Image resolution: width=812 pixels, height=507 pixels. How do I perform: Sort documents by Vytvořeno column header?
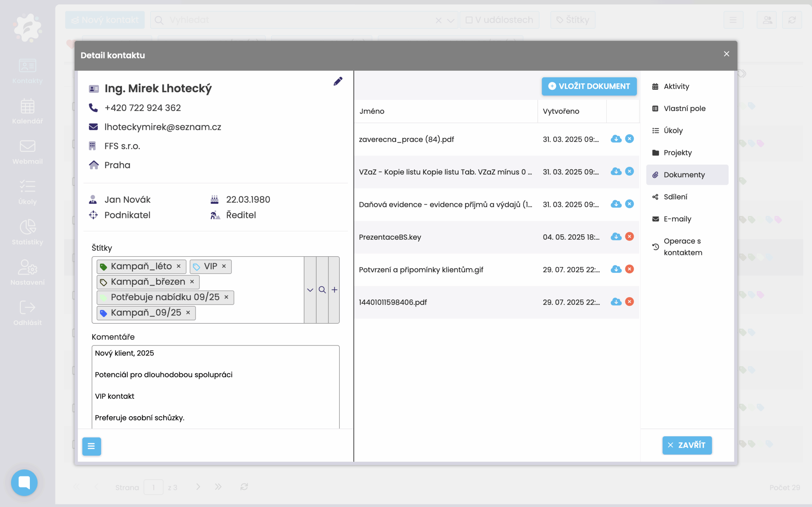click(x=561, y=111)
